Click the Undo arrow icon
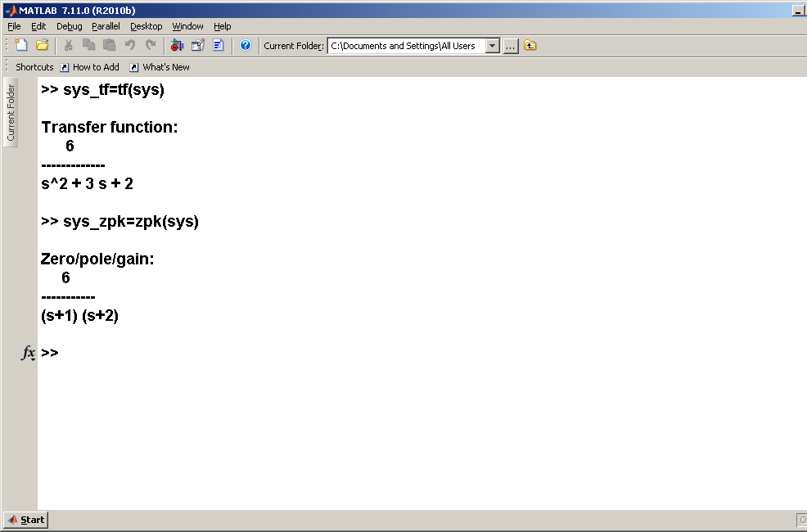 129,45
